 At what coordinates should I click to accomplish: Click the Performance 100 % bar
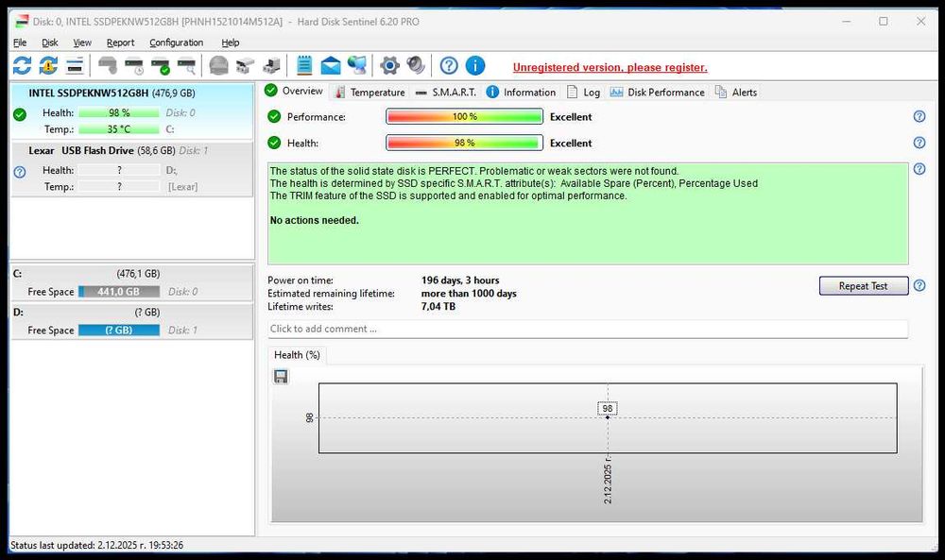464,116
